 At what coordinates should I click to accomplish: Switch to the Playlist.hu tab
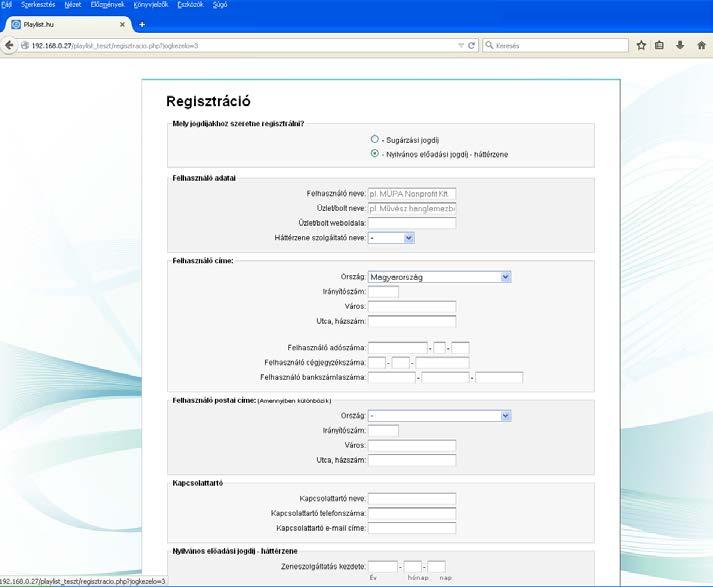[68, 25]
